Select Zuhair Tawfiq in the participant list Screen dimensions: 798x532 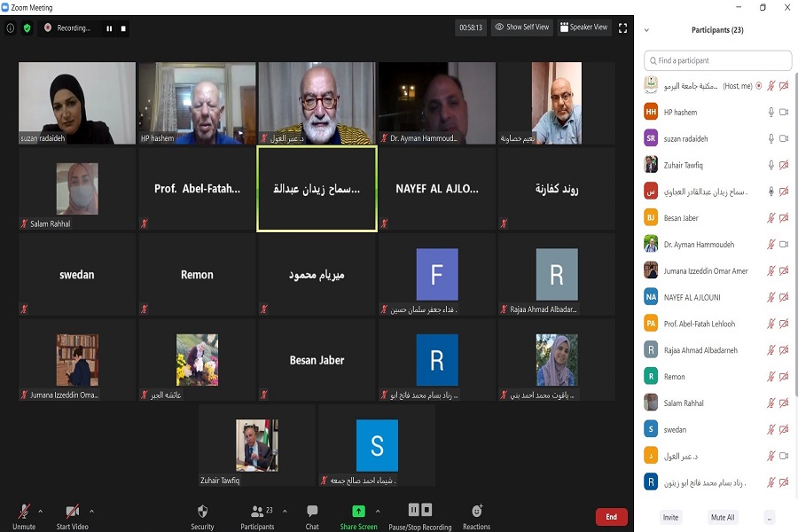(x=717, y=165)
